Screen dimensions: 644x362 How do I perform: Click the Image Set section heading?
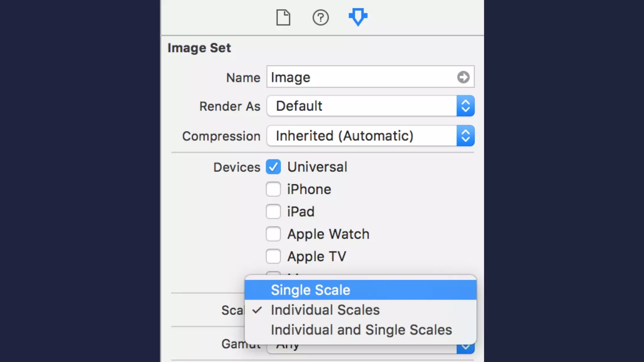point(199,48)
